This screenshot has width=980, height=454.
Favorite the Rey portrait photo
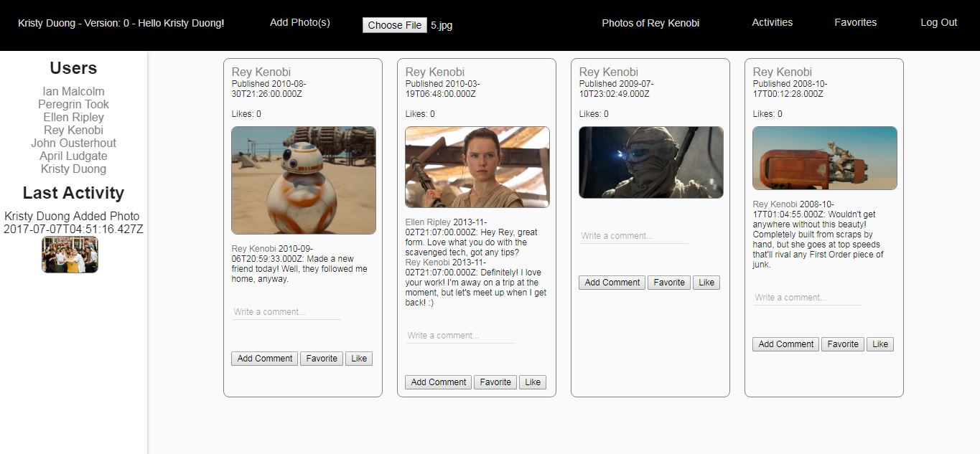point(495,382)
